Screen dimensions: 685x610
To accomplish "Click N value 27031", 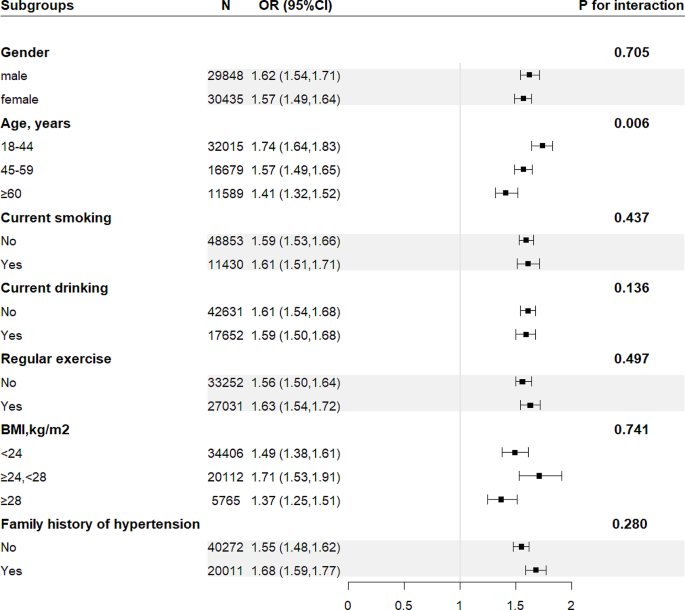I will coord(225,406).
